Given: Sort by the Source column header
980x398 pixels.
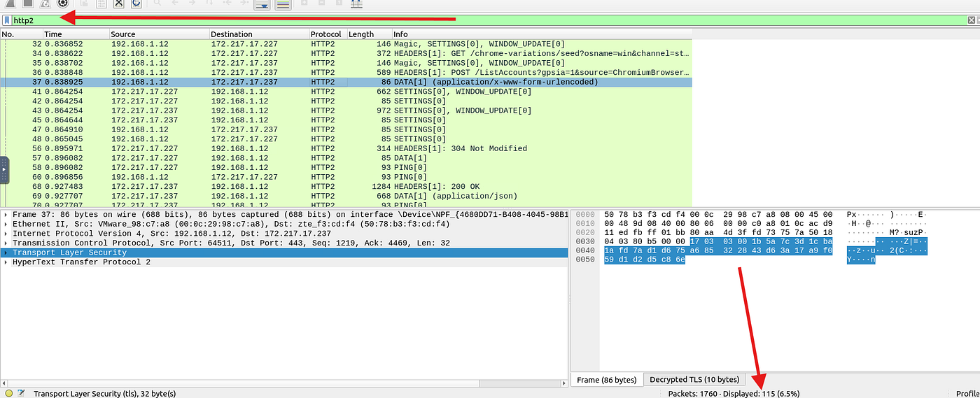Looking at the screenshot, I should pos(159,34).
